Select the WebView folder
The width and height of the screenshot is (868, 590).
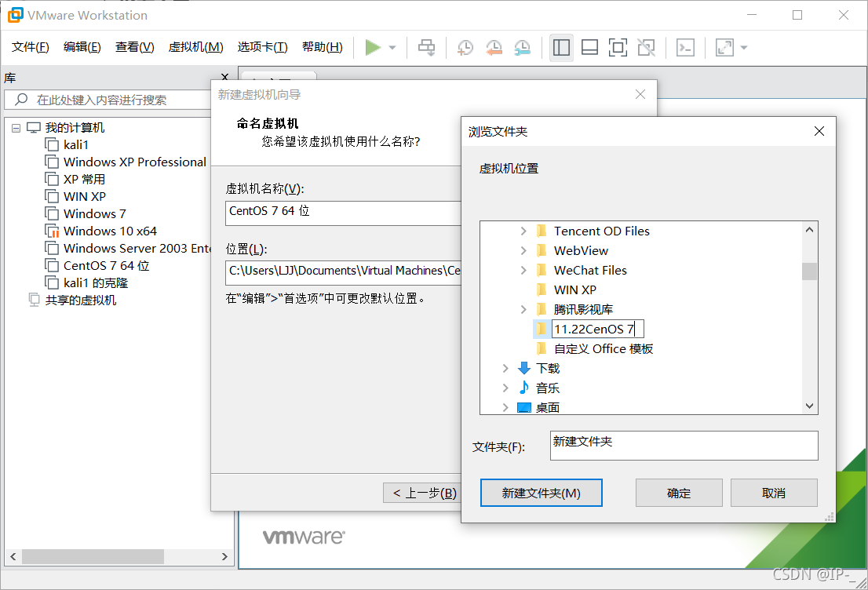[x=581, y=251]
